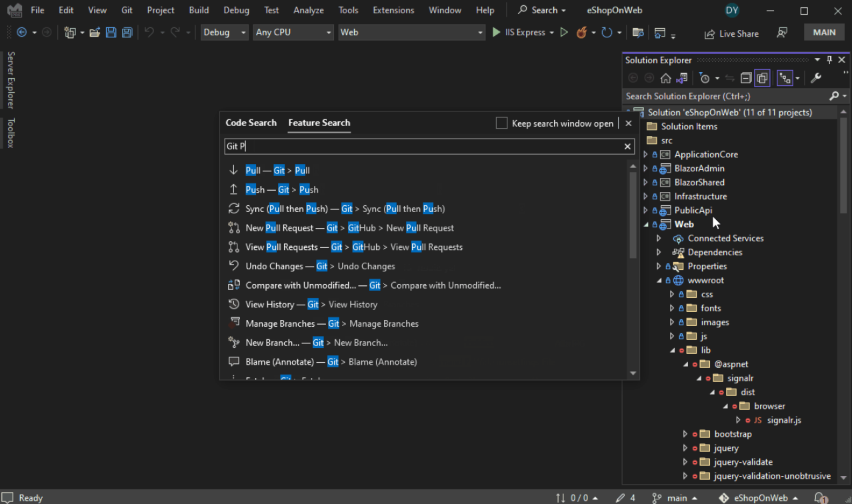Expand the bootstrap folder node
The height and width of the screenshot is (504, 852).
pyautogui.click(x=685, y=434)
